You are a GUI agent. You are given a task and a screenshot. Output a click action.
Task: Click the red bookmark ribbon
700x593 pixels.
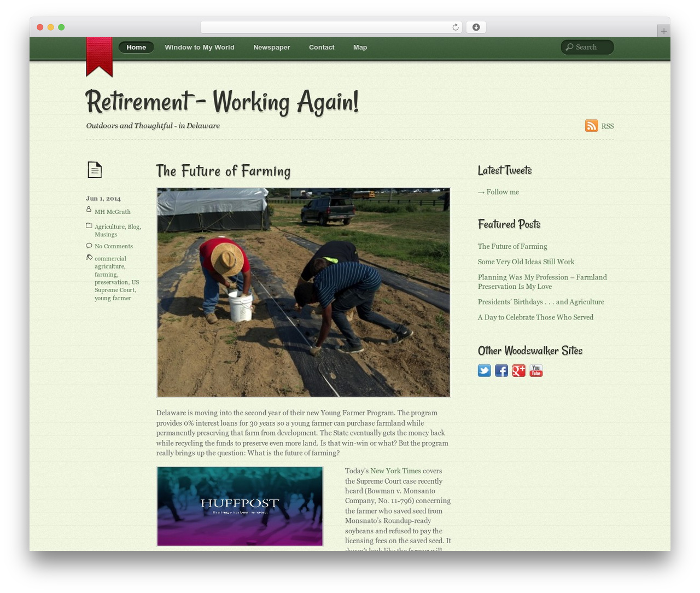click(x=99, y=56)
